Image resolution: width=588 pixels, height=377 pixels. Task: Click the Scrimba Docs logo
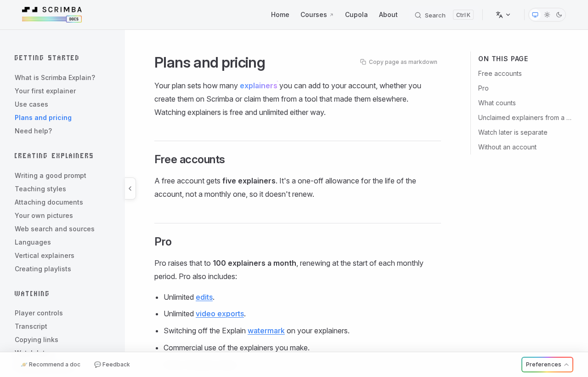click(x=52, y=15)
